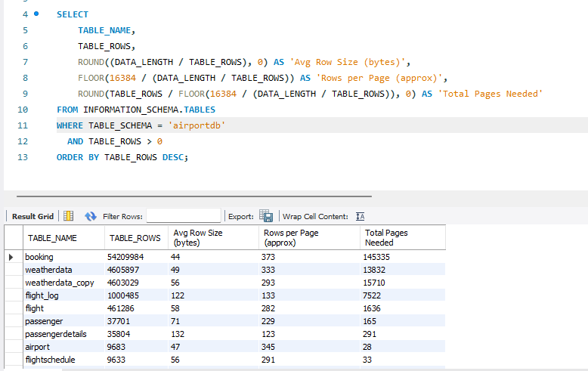Image resolution: width=588 pixels, height=371 pixels.
Task: Click the 54209984 row count cell
Action: [125, 257]
